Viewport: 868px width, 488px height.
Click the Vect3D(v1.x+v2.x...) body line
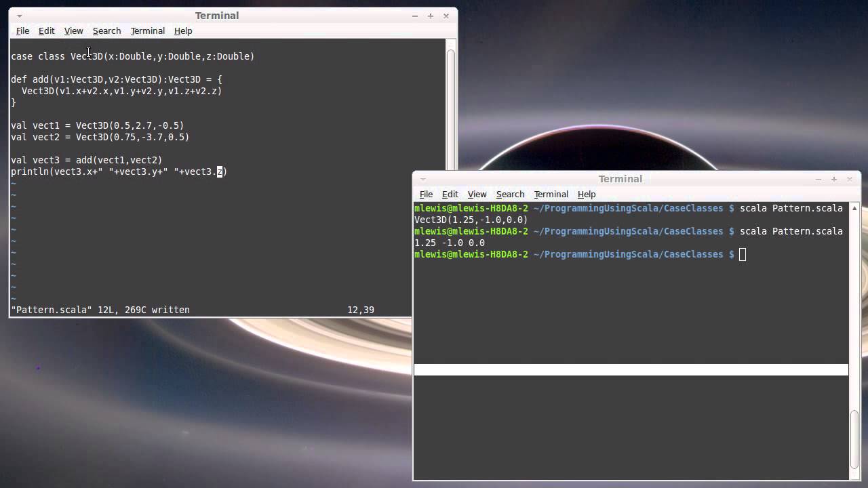click(x=122, y=91)
